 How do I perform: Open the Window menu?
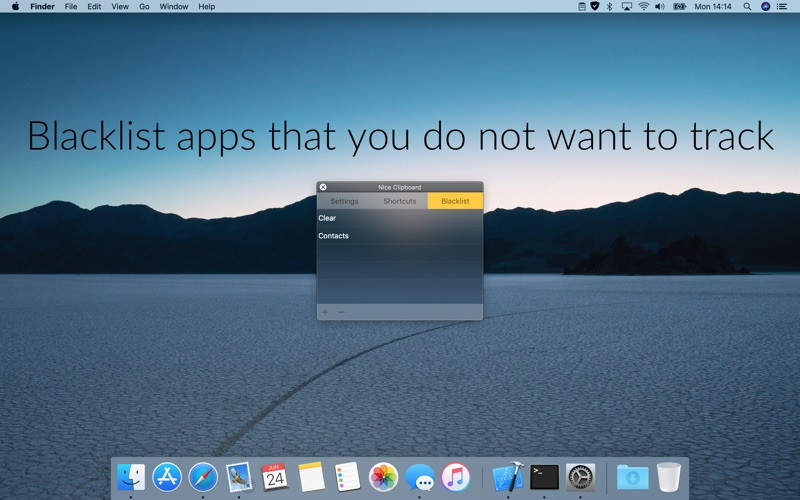[x=174, y=6]
